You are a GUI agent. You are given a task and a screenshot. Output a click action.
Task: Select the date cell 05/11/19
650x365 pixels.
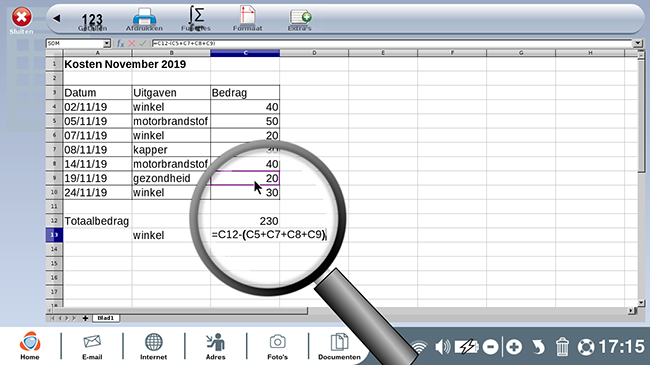click(97, 121)
